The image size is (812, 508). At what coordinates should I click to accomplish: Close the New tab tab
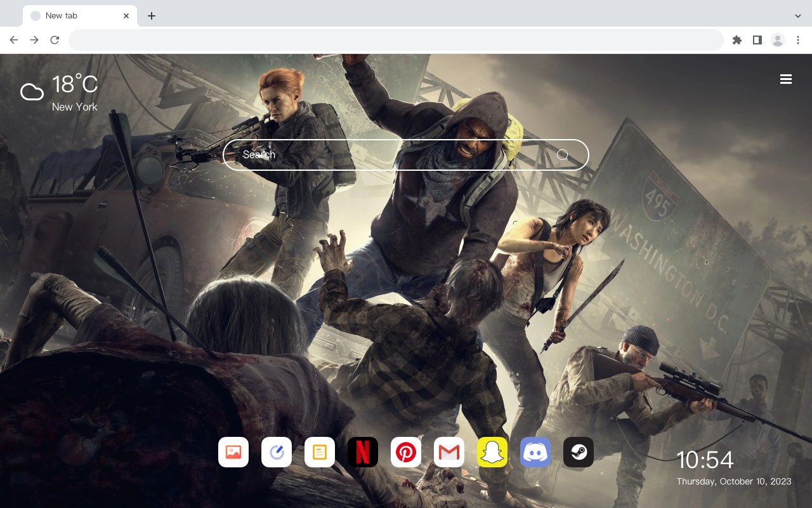126,16
